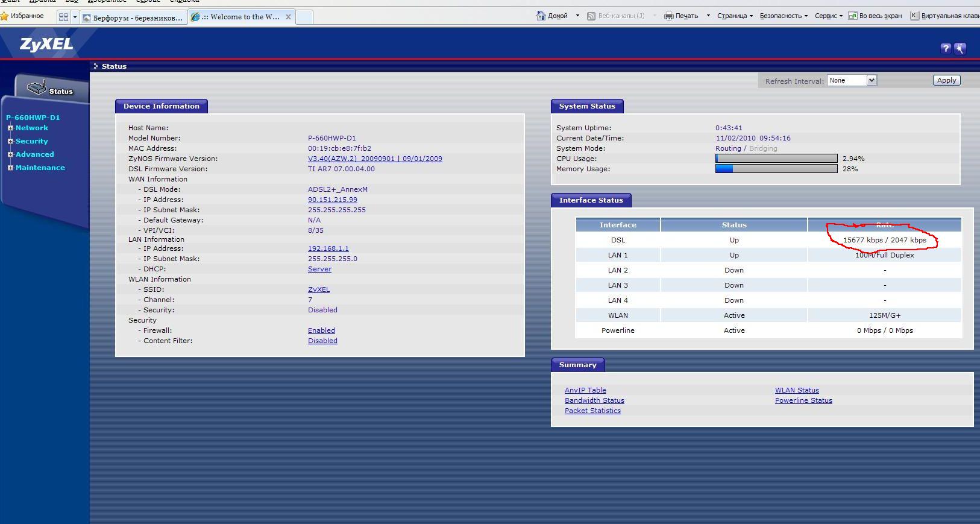
Task: Expand the Maintenance menu node
Action: (10, 168)
